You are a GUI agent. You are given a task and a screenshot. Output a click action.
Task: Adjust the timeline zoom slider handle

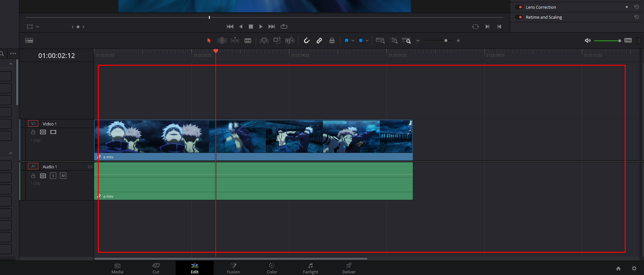point(446,41)
